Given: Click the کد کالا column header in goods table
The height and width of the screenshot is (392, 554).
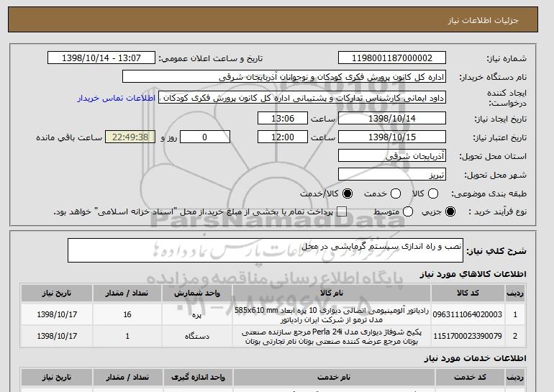Looking at the screenshot, I should pos(468,293).
